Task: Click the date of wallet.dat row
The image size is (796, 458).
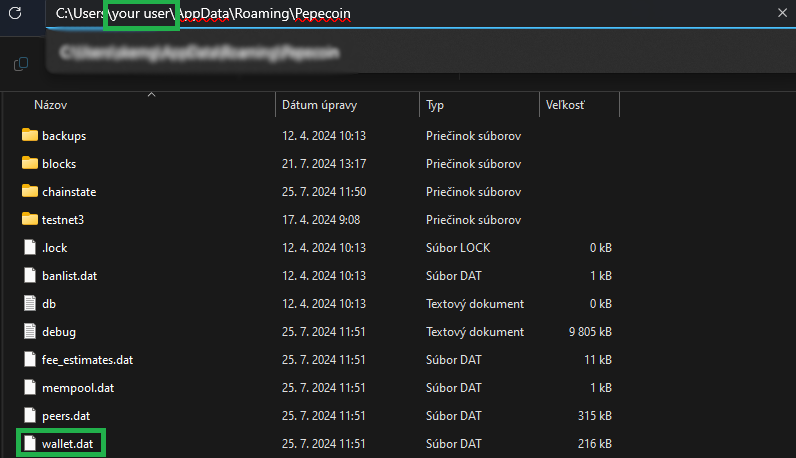Action: coord(324,444)
